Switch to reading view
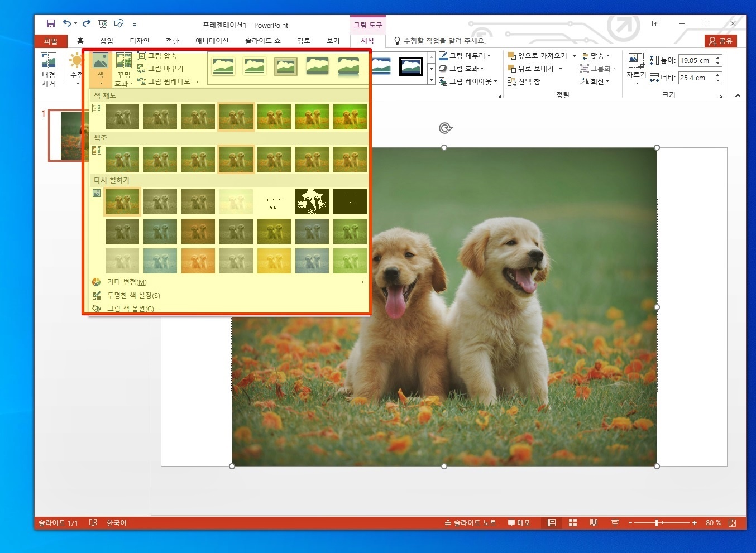The image size is (756, 553). point(594,523)
